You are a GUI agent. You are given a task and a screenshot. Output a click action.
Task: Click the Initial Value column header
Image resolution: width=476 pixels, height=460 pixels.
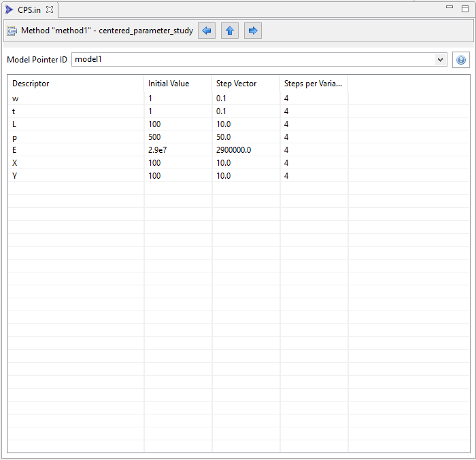(x=169, y=84)
